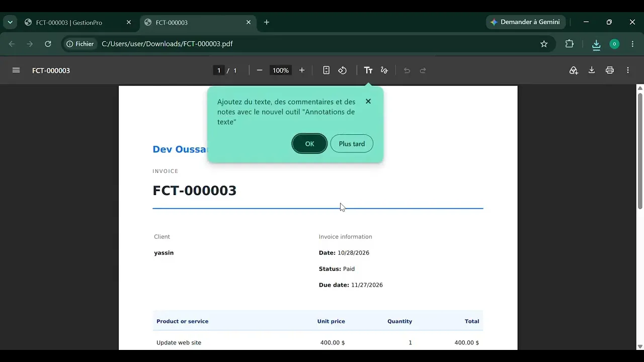Screen dimensions: 644x362
Task: Zoom out with the minus button
Action: pos(260,70)
